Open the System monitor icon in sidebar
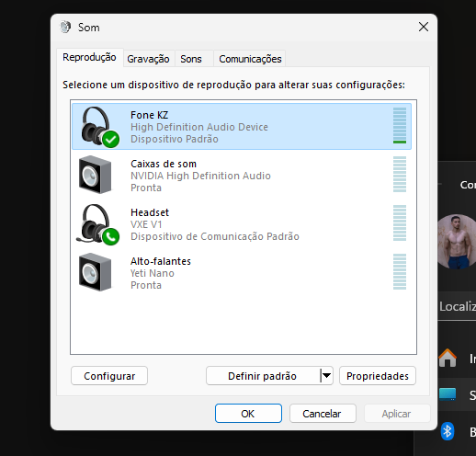 point(448,394)
